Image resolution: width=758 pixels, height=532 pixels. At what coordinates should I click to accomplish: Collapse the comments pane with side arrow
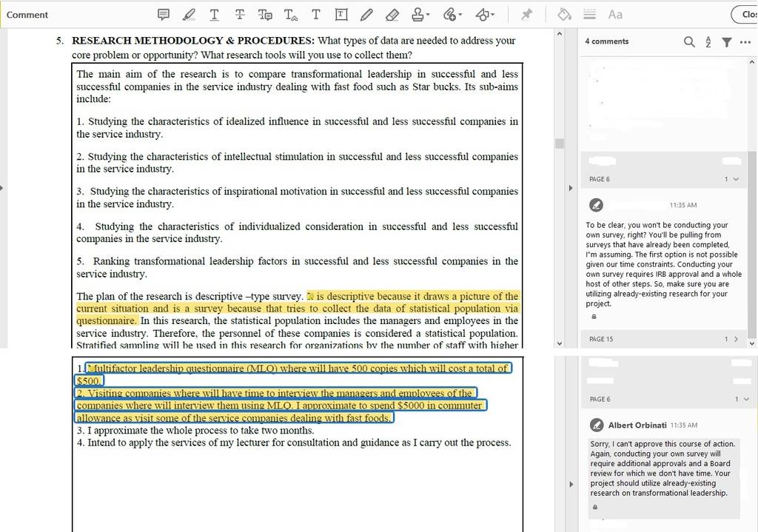click(x=571, y=188)
